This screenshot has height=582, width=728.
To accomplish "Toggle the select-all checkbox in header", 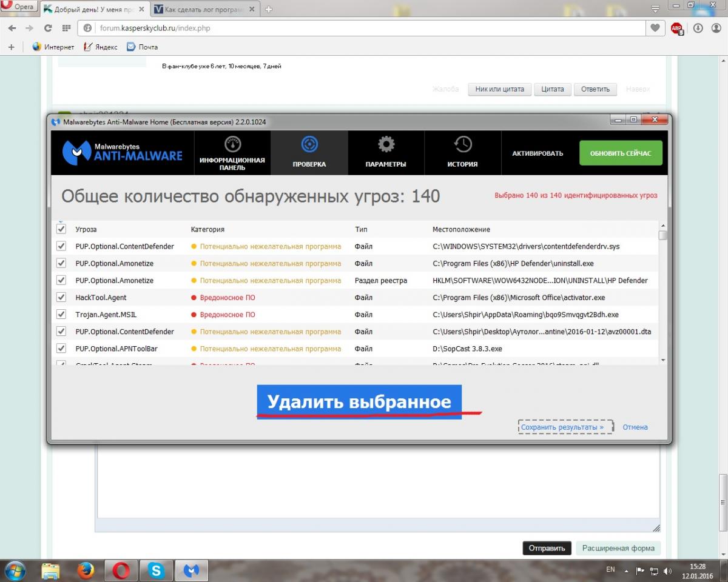I will tap(61, 229).
